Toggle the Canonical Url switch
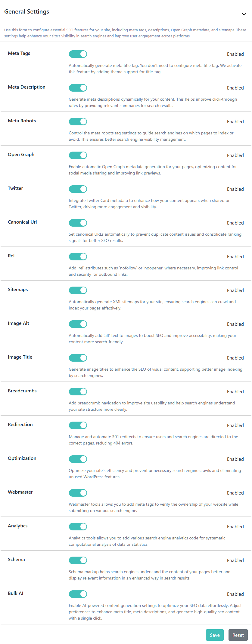Viewport: 252px width, 644px height. [x=78, y=223]
